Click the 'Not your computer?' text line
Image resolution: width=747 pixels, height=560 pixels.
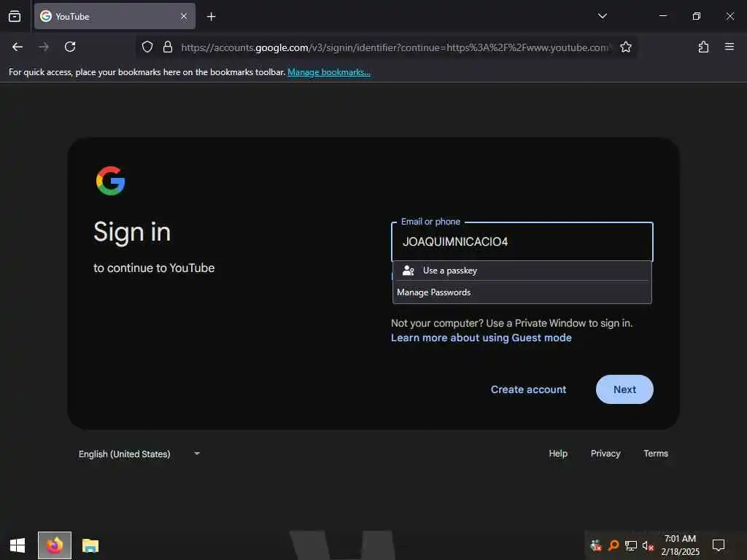point(511,323)
